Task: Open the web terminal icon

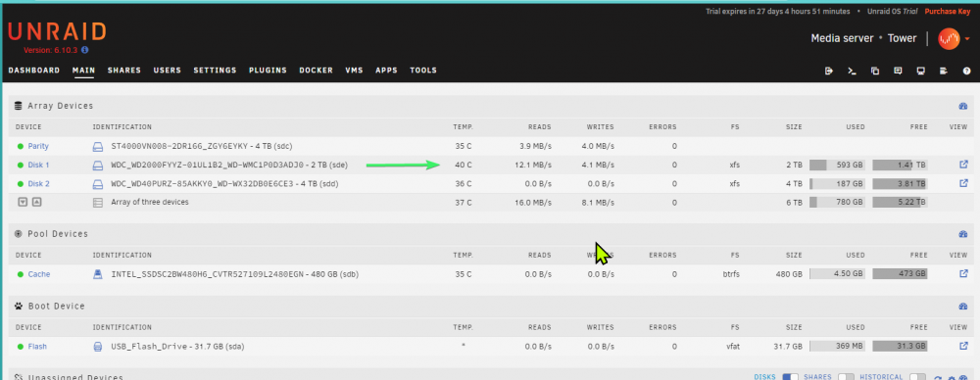Action: click(x=852, y=71)
